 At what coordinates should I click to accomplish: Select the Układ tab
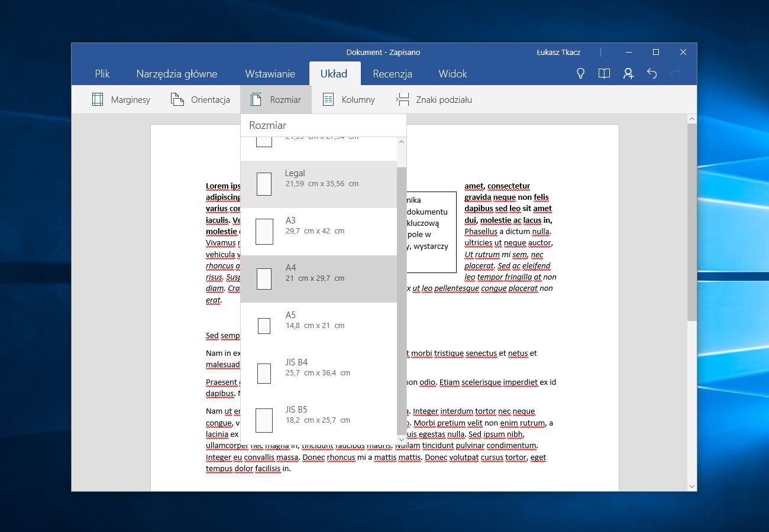coord(334,74)
